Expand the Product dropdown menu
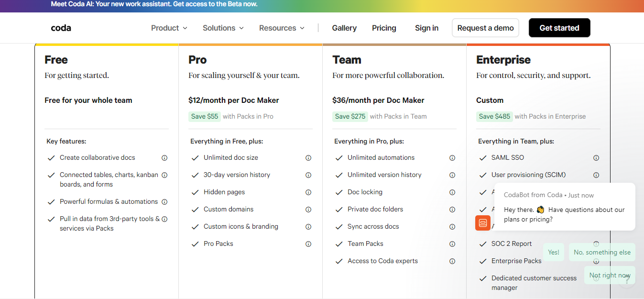644x299 pixels. (x=169, y=28)
